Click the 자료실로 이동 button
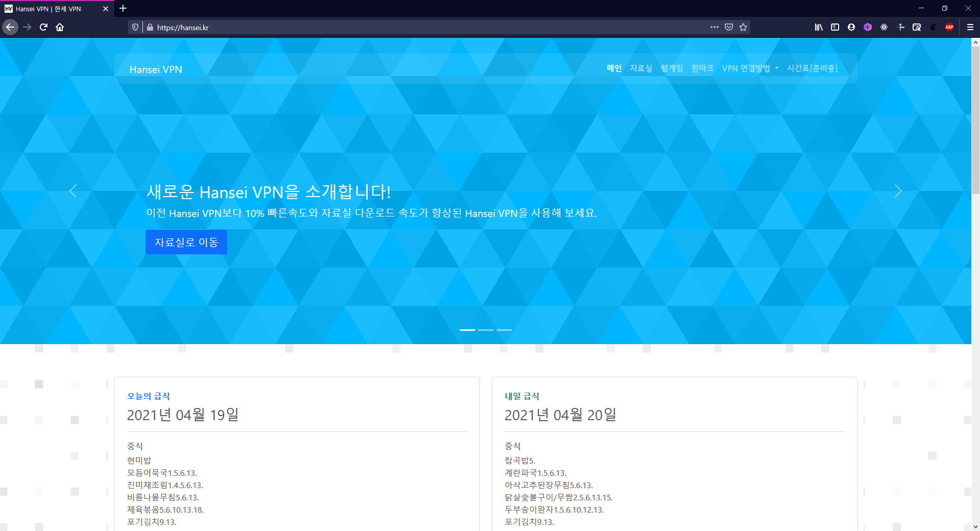Screen dimensions: 980x531 [186, 242]
